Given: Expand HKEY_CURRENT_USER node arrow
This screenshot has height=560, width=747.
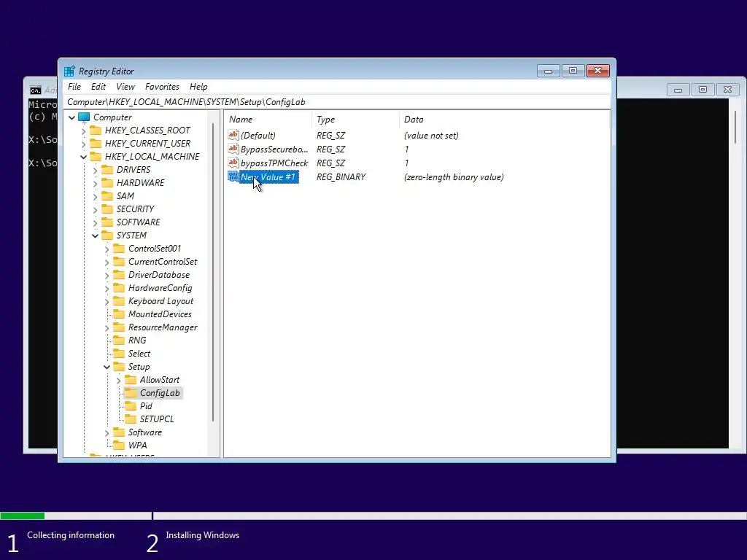Looking at the screenshot, I should click(83, 144).
